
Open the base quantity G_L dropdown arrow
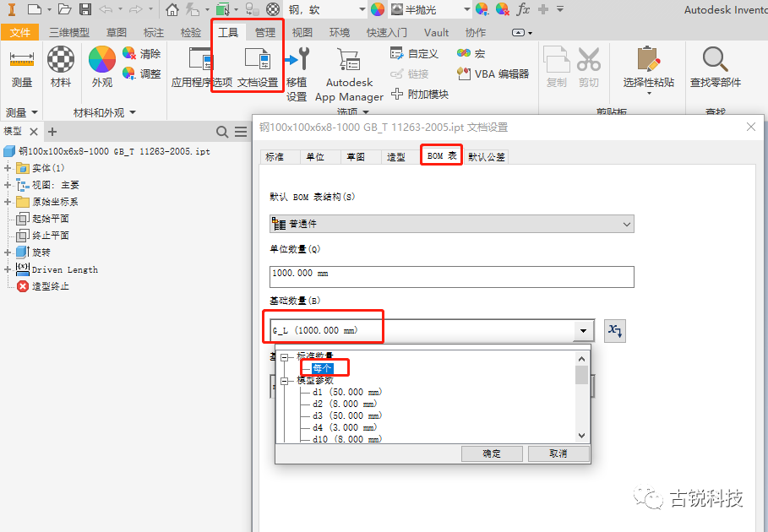tap(583, 331)
